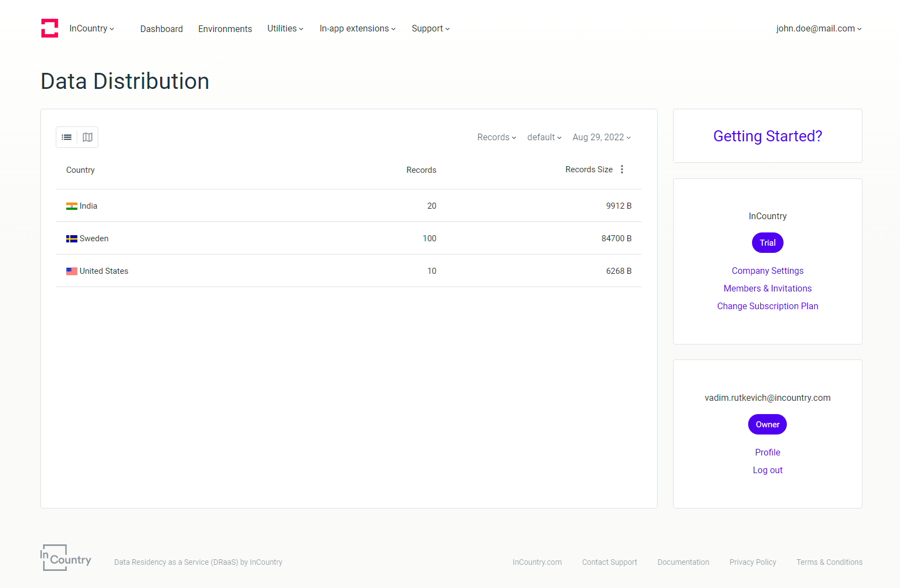900x588 pixels.
Task: Open the Records Size column options menu
Action: pos(622,169)
